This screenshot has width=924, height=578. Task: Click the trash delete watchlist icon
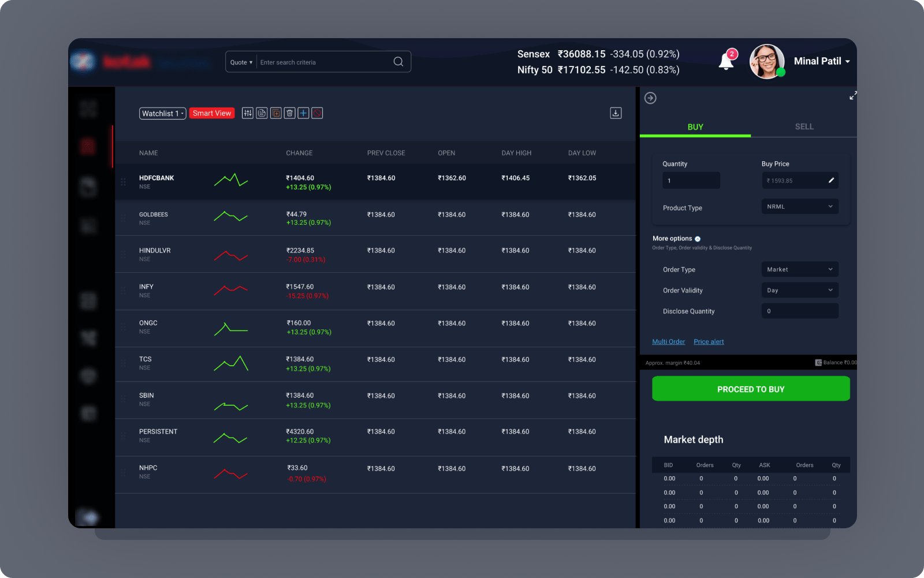pyautogui.click(x=290, y=113)
